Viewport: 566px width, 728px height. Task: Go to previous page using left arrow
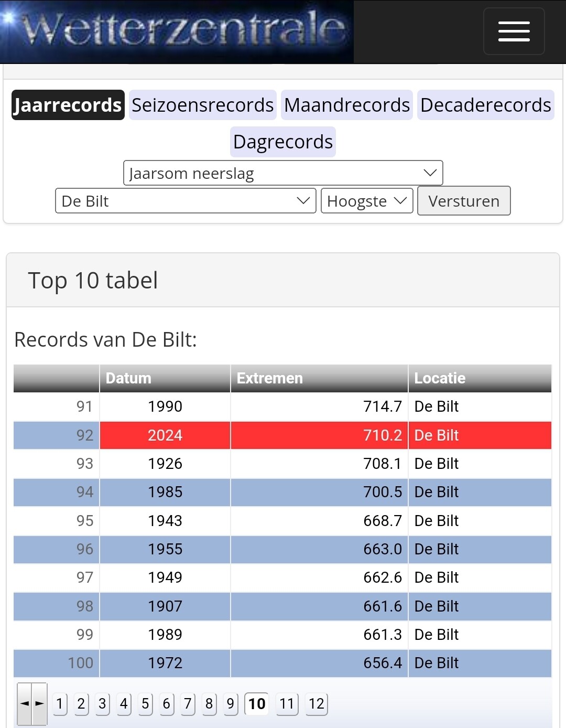(25, 703)
